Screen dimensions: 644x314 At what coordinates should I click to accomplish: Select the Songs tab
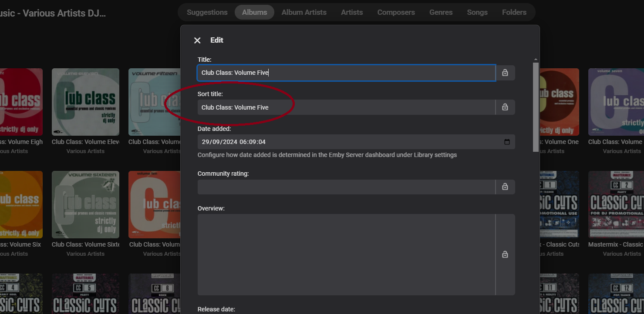pos(477,12)
